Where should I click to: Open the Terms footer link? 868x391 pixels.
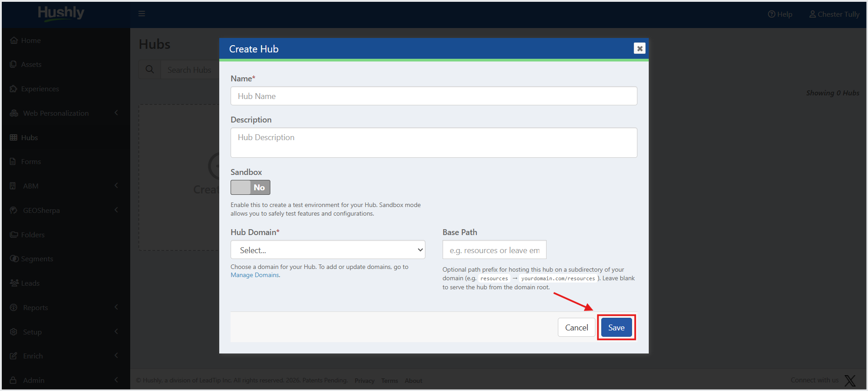click(389, 381)
